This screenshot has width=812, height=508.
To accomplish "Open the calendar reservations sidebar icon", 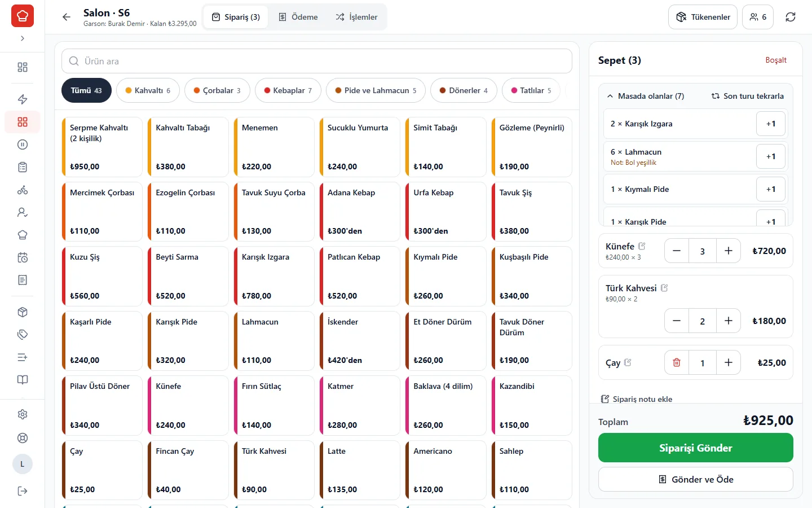I will [x=23, y=257].
